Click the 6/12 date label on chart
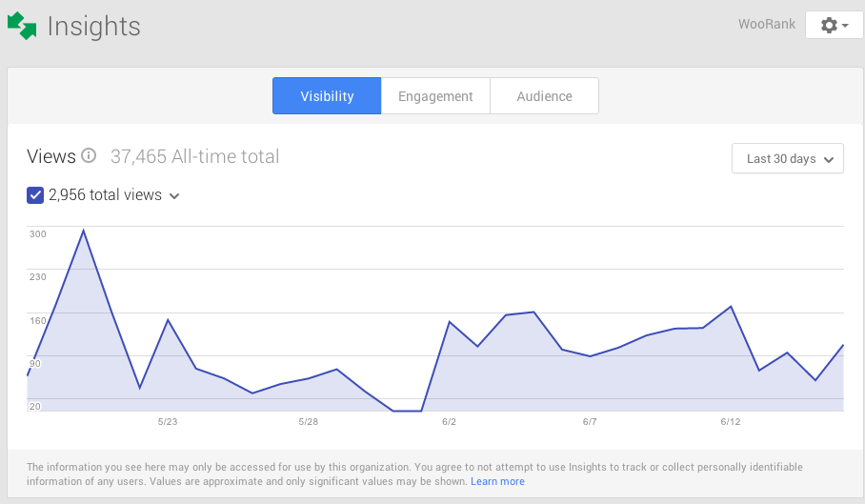Viewport: 865px width, 504px height. (731, 422)
